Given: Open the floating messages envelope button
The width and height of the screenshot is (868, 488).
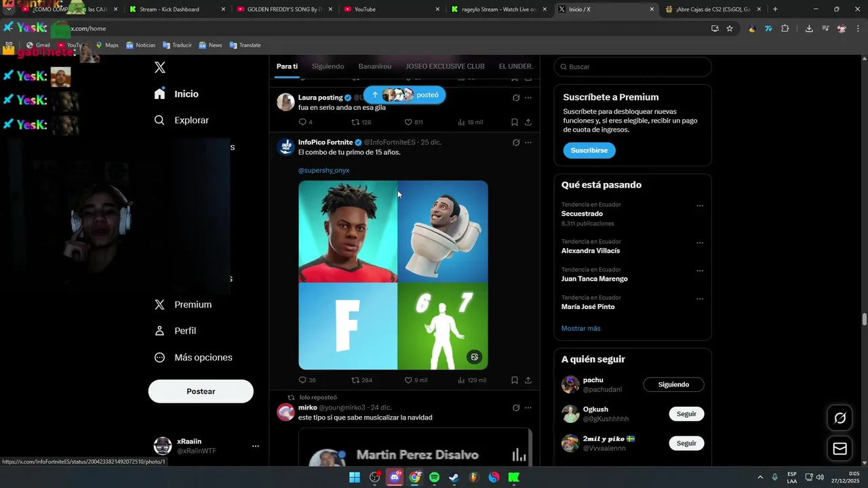Looking at the screenshot, I should (840, 449).
